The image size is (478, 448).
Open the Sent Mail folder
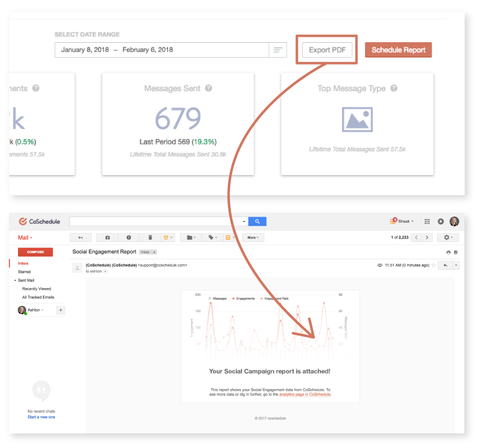[26, 280]
